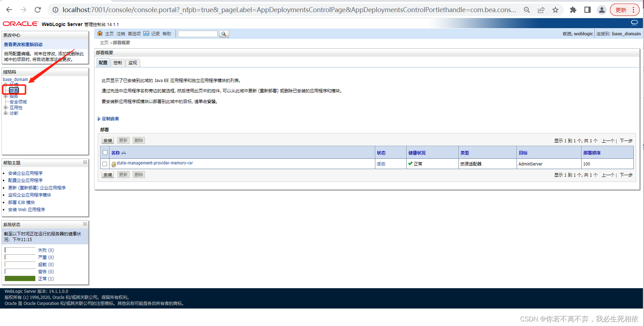Click the browser back arrow
The image size is (644, 326).
[9, 10]
